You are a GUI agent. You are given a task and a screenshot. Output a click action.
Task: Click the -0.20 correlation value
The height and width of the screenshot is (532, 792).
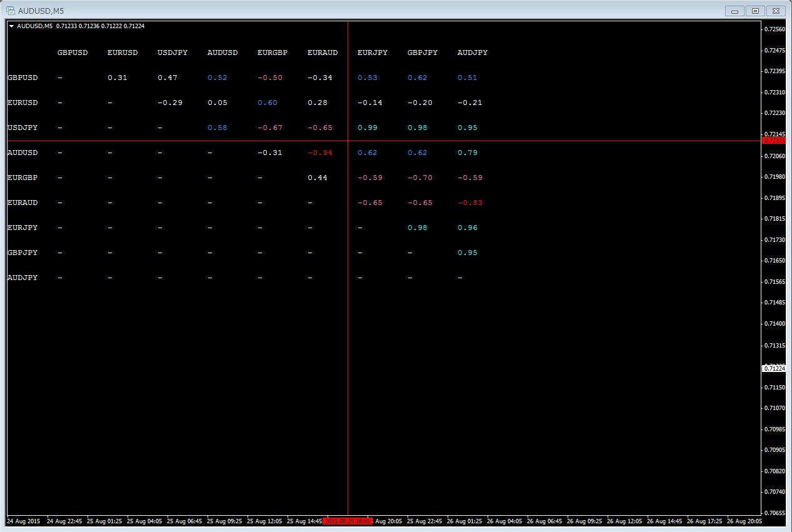[x=420, y=103]
